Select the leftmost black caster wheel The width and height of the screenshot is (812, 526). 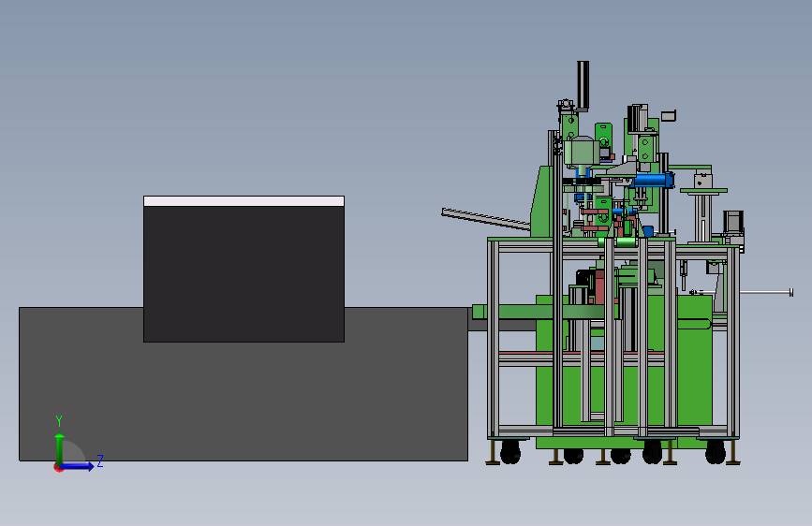(510, 452)
